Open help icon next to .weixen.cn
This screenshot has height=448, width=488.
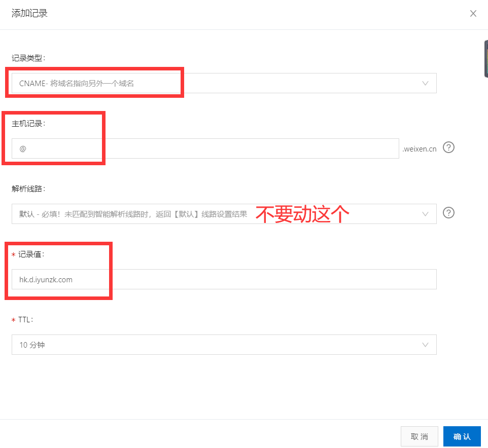tap(448, 147)
